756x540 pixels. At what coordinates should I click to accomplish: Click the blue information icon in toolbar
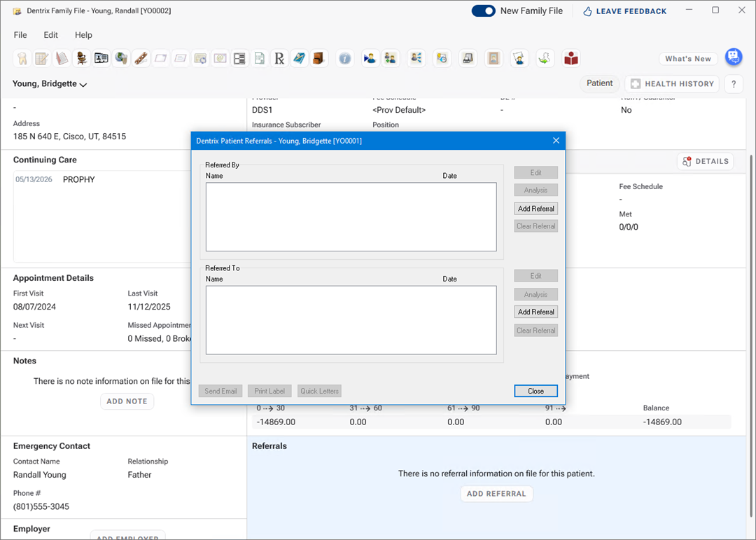(x=344, y=59)
